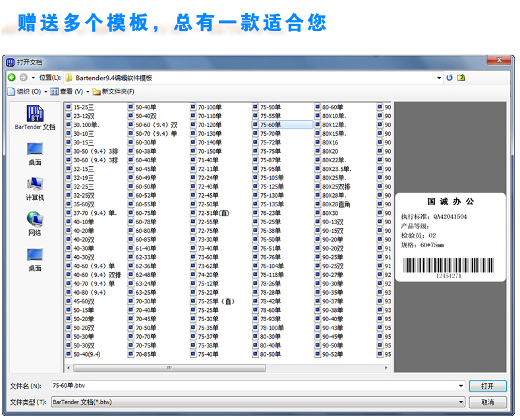Click icon of file 80X28直角
The image size is (520, 420).
pyautogui.click(x=318, y=204)
